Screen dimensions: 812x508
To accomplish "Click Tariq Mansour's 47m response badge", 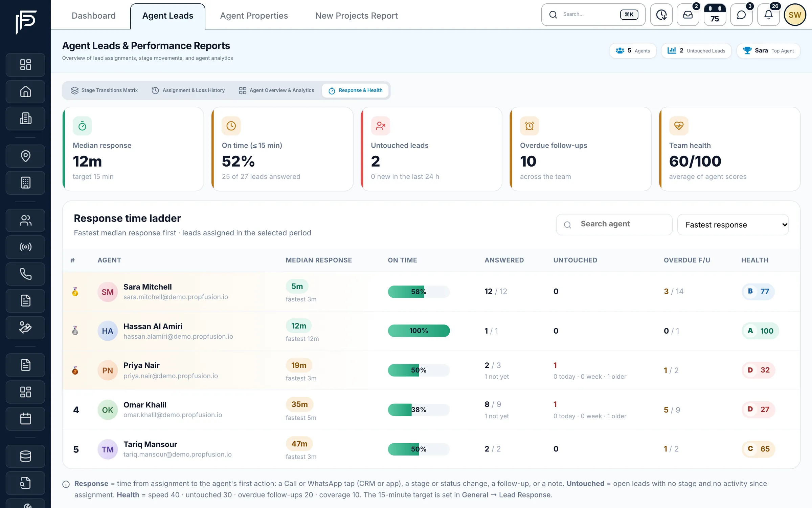I will 299,444.
